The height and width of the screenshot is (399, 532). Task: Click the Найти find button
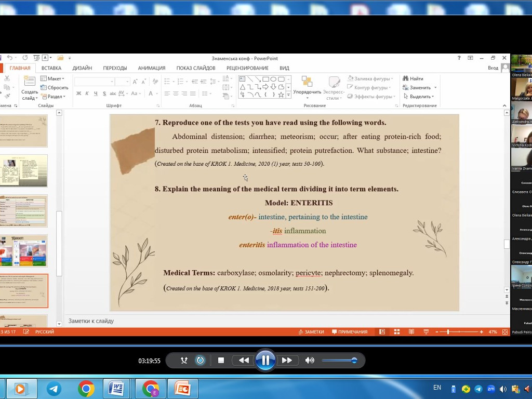pyautogui.click(x=413, y=78)
